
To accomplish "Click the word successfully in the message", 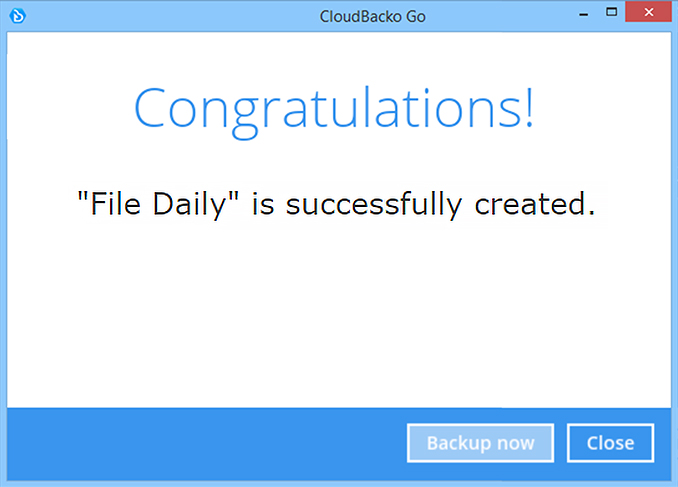I will coord(374,204).
